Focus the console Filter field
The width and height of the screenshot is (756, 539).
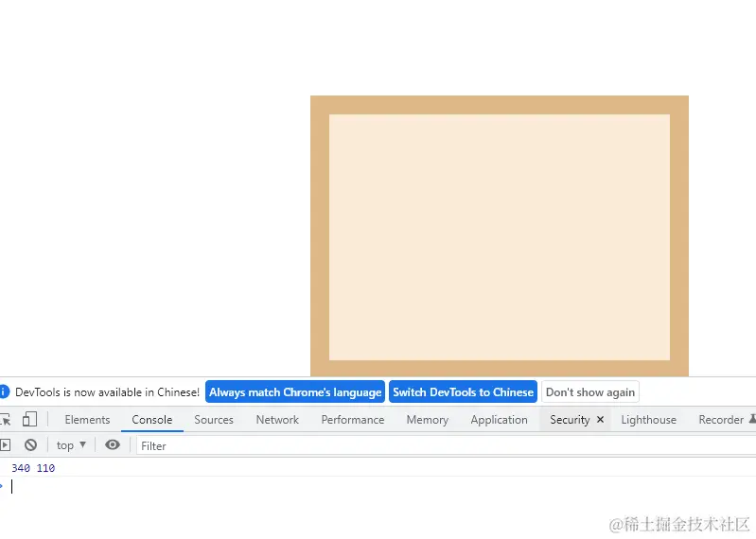coord(446,446)
